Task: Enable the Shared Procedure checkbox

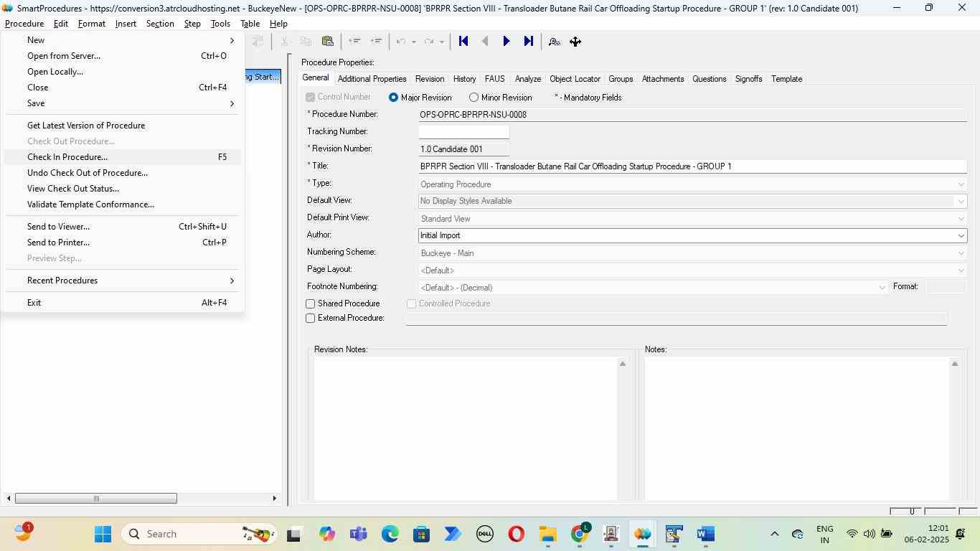Action: [x=311, y=304]
